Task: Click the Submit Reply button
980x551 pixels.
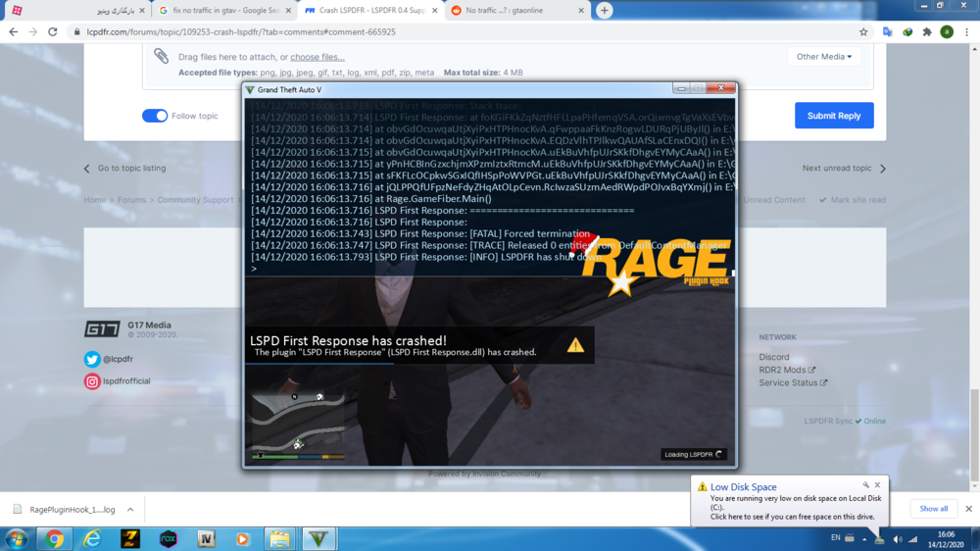Action: click(834, 116)
